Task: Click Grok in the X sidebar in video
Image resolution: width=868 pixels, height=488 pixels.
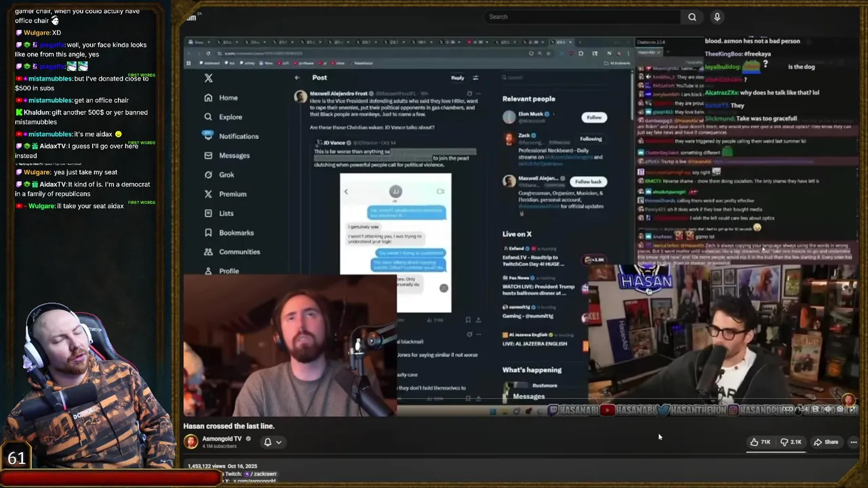Action: click(x=219, y=174)
